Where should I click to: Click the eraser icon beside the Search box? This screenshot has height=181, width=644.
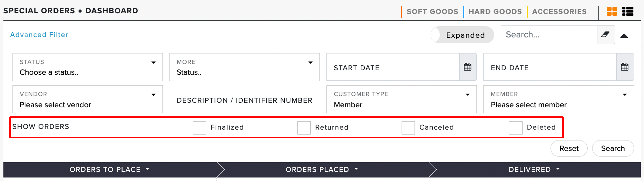pos(606,35)
